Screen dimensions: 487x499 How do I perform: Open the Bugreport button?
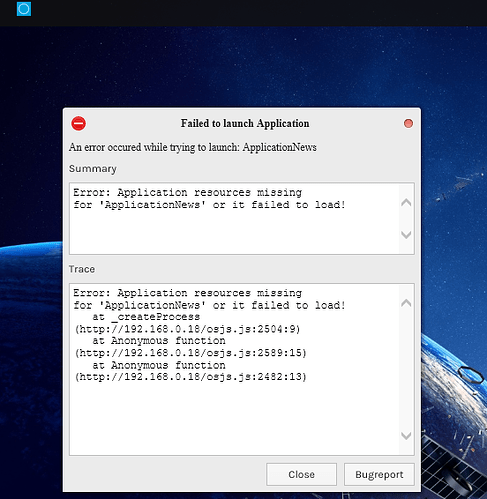(x=379, y=474)
